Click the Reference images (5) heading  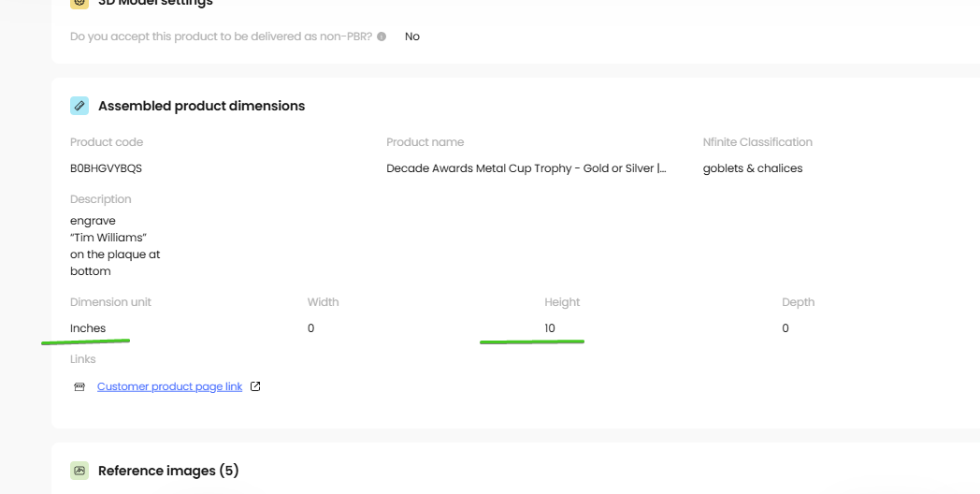(x=168, y=471)
